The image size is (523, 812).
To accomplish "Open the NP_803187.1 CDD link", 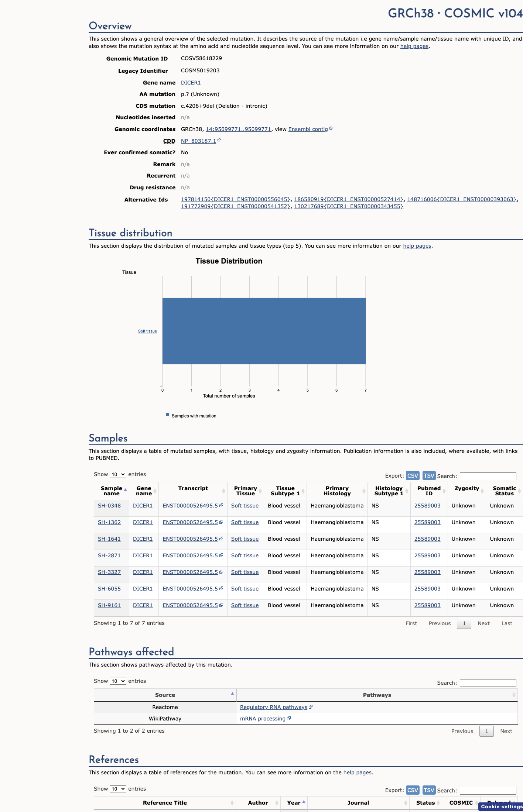I will (198, 141).
